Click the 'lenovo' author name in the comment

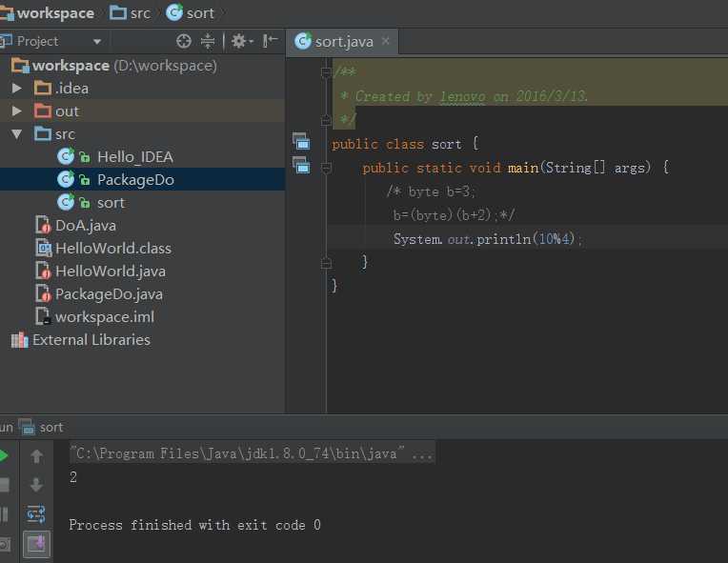[x=462, y=96]
